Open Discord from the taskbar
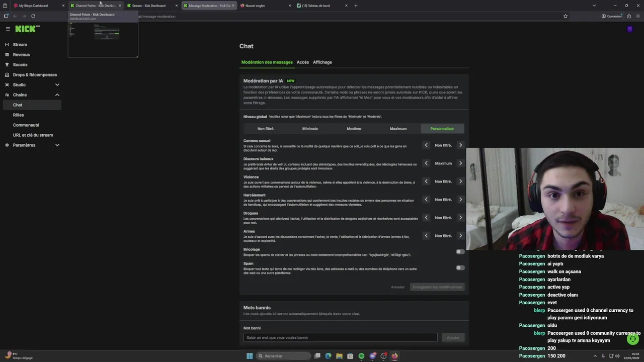The width and height of the screenshot is (644, 362). point(373,356)
